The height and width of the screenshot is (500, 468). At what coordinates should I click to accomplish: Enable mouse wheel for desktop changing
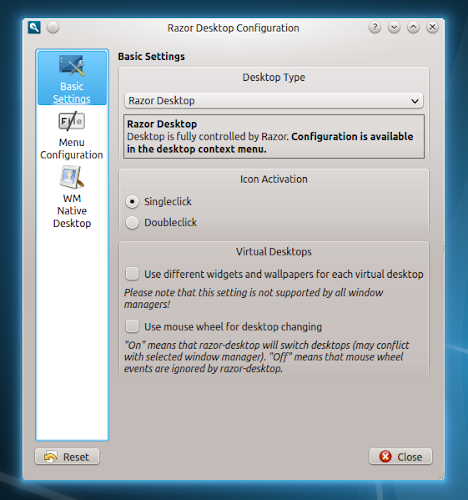[132, 327]
